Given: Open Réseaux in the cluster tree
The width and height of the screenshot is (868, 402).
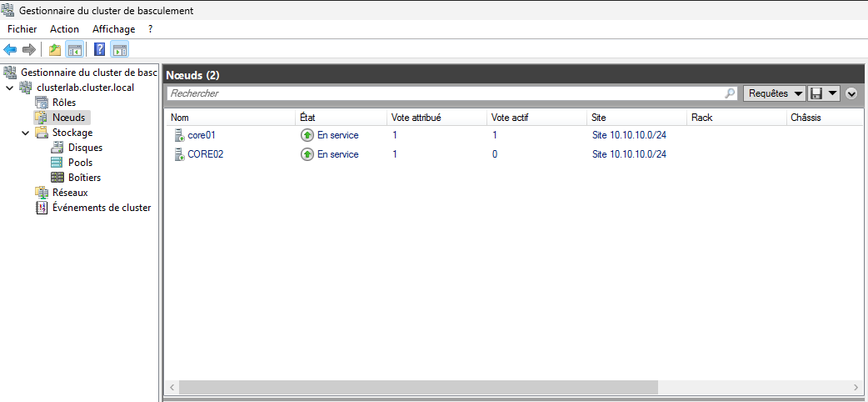Looking at the screenshot, I should coord(69,193).
